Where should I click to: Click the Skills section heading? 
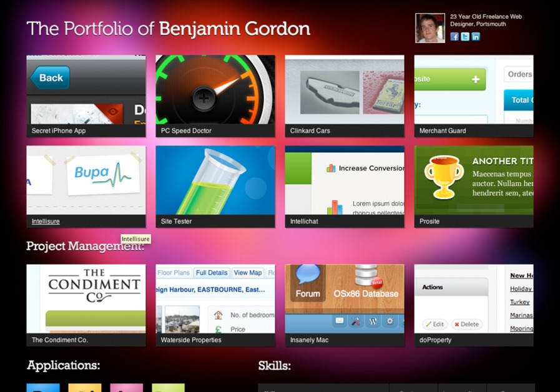[x=274, y=366]
